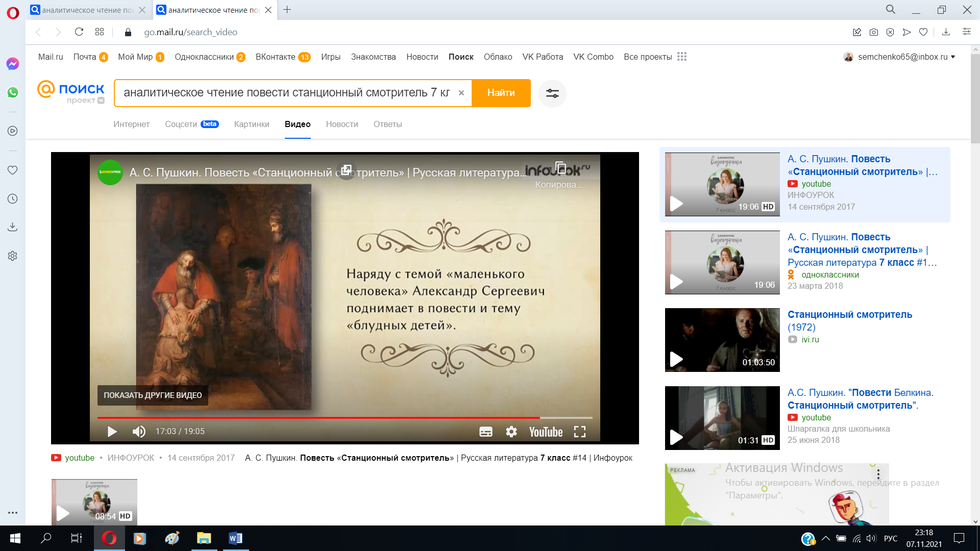This screenshot has height=551, width=980.
Task: Open Bookmarks heart in Opera sidebar
Action: (x=13, y=170)
